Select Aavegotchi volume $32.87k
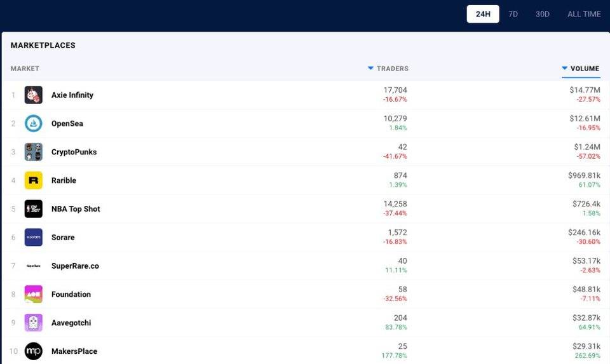This screenshot has width=610, height=364. (x=586, y=318)
